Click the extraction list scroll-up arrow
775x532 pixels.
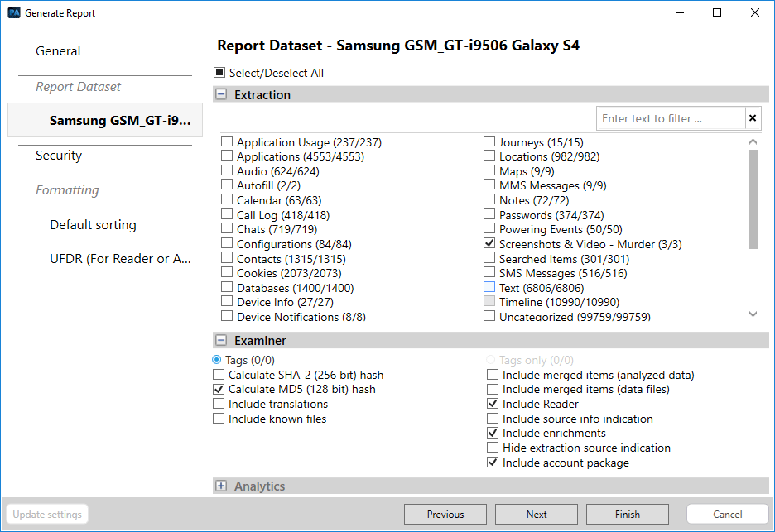[753, 141]
